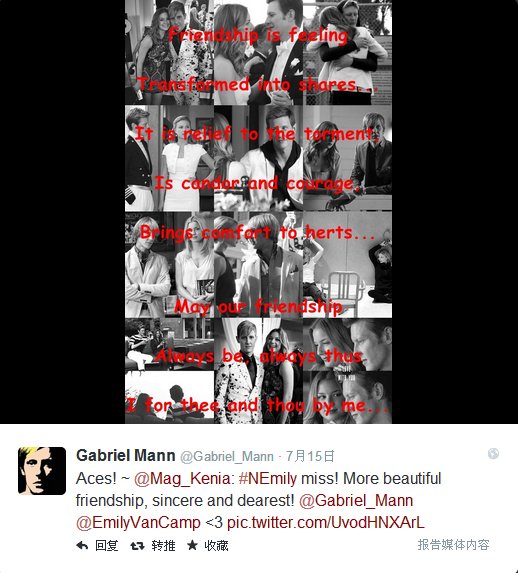Click the 转推 retweet label

click(x=163, y=546)
